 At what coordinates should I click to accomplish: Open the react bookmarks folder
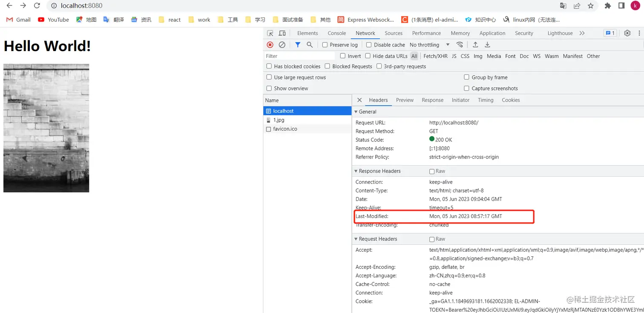coord(170,20)
